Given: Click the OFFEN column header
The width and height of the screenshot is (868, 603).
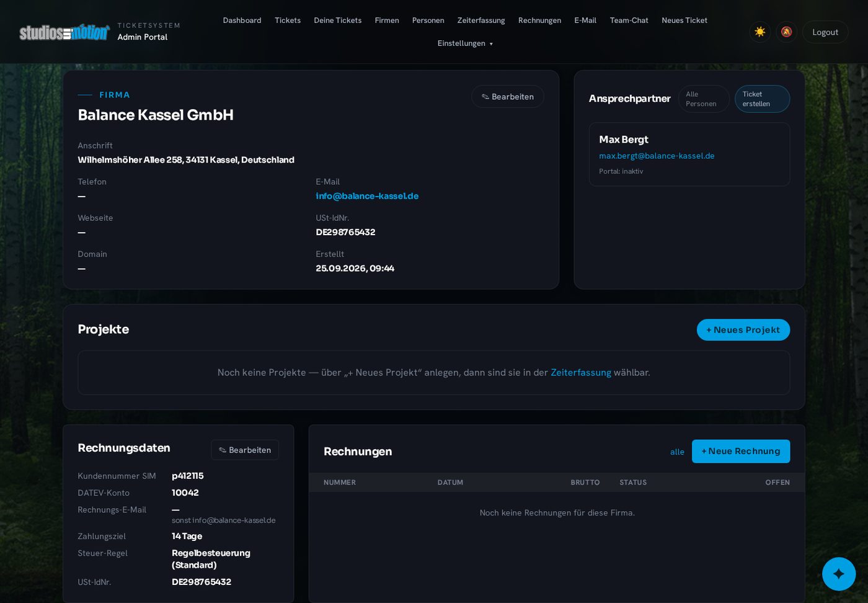Looking at the screenshot, I should pos(777,483).
